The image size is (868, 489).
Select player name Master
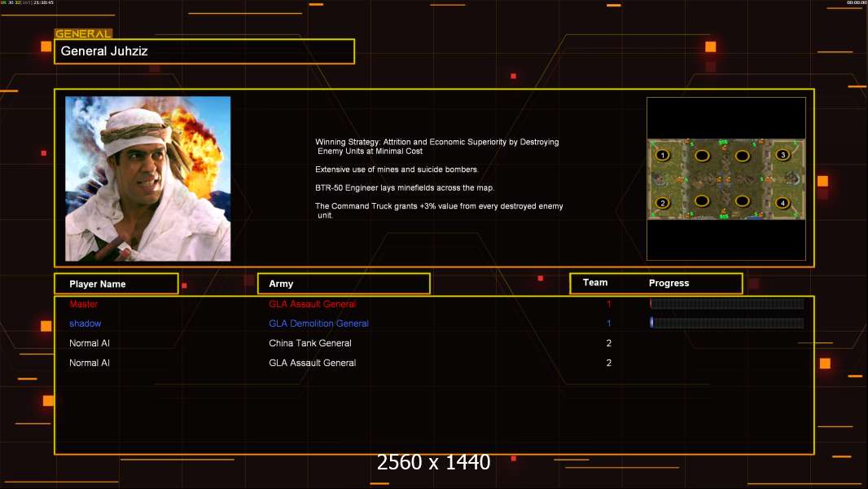click(84, 304)
